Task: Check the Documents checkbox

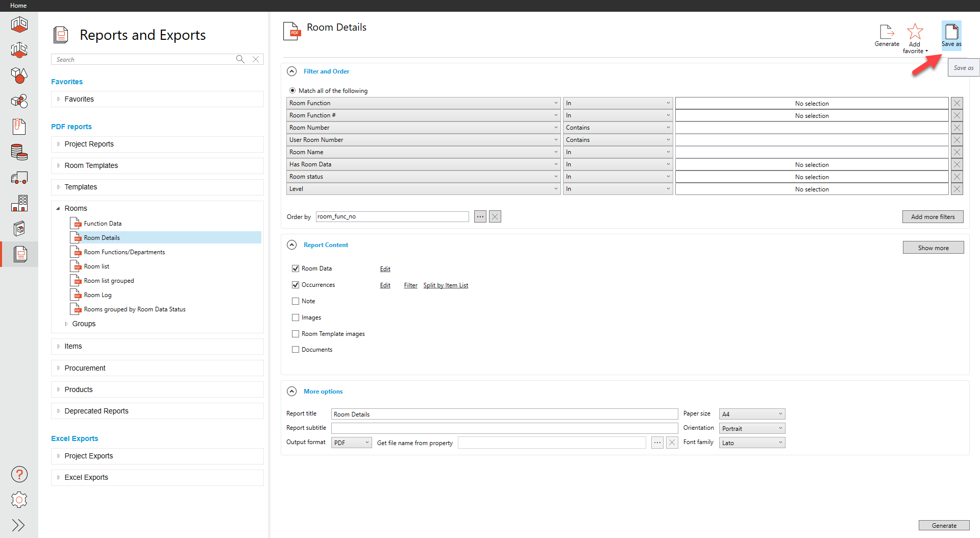Action: (x=296, y=350)
